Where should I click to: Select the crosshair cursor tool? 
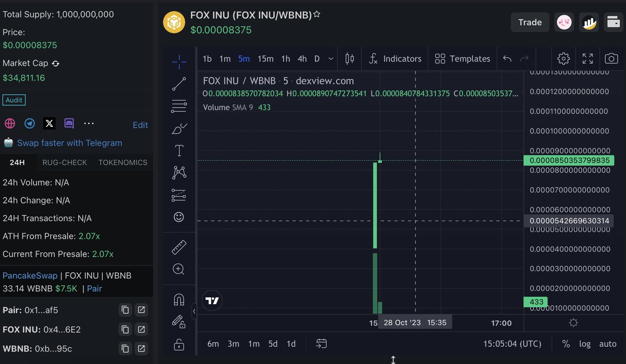coord(179,62)
